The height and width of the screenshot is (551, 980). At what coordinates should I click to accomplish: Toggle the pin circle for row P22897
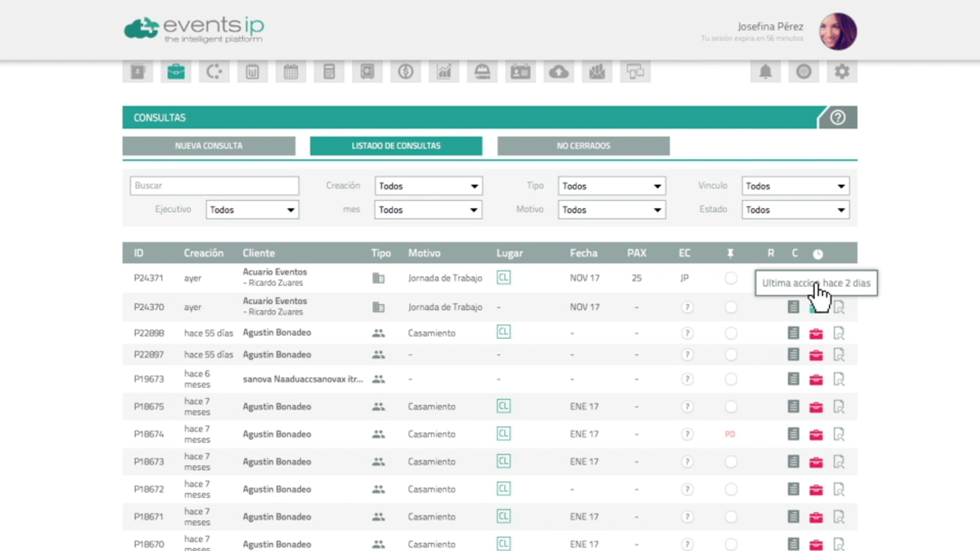tap(731, 355)
